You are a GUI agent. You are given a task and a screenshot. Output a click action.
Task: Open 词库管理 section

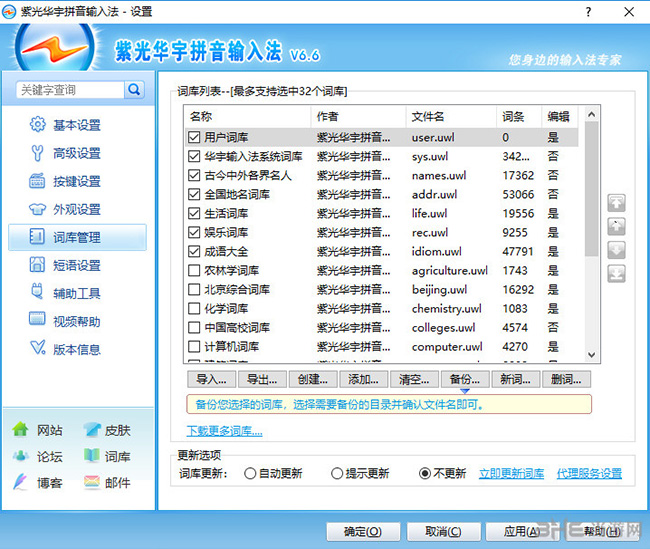77,238
